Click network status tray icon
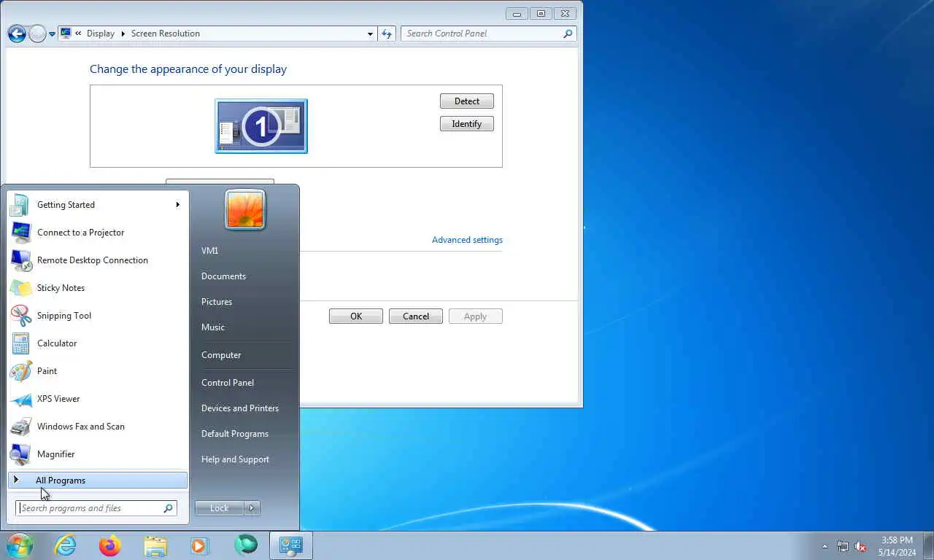The image size is (934, 560). [843, 546]
